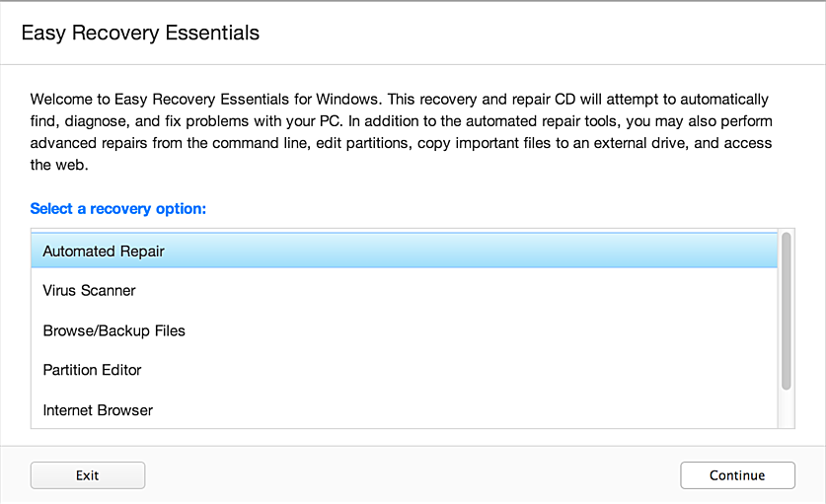Screen dimensions: 826x504
Task: Click the recovery list scrollbar thumb
Action: [787, 310]
